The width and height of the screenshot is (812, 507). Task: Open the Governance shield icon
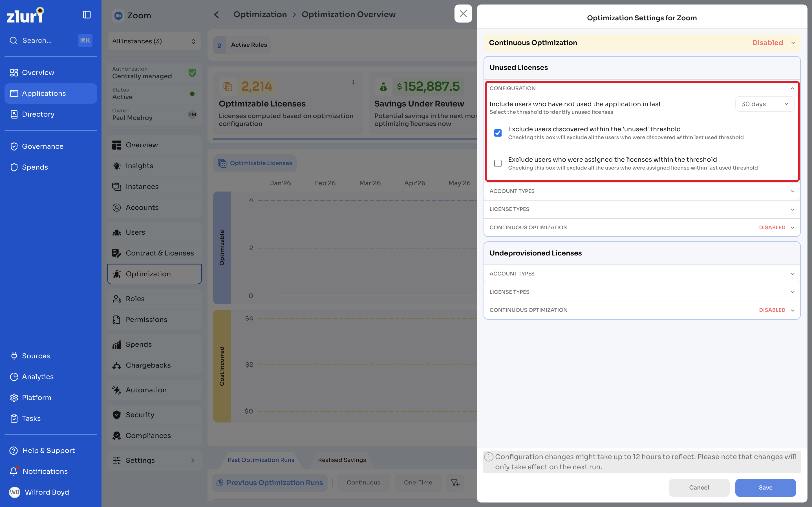[x=14, y=146]
